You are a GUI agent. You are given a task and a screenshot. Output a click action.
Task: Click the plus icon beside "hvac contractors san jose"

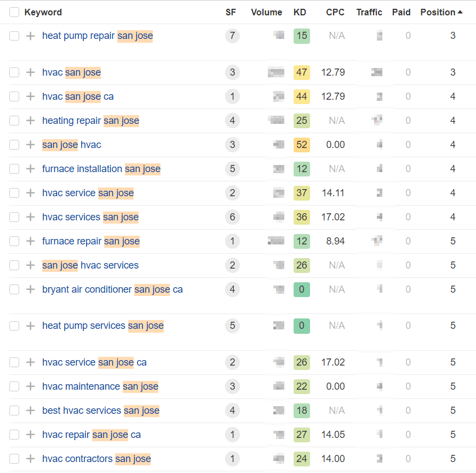pos(31,459)
